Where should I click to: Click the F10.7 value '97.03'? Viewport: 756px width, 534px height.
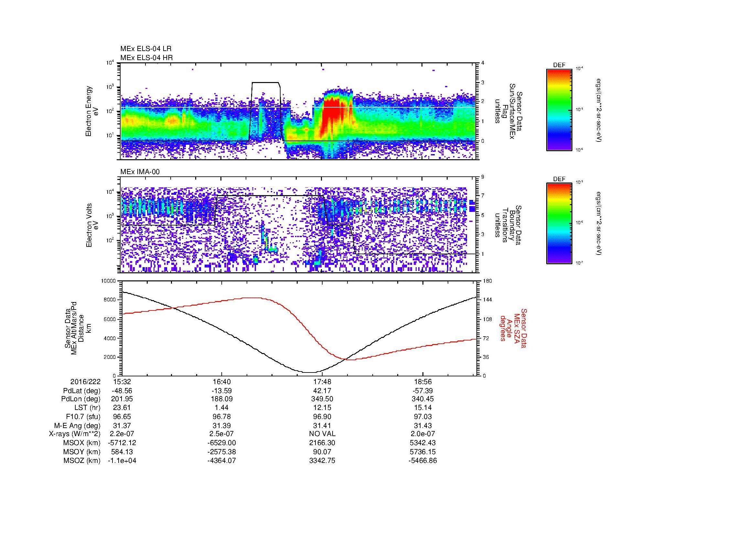pyautogui.click(x=422, y=416)
